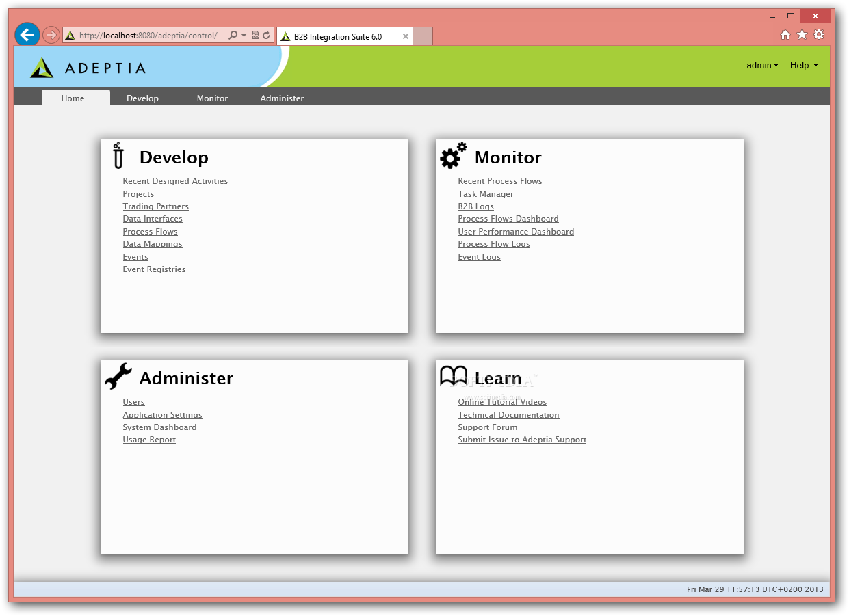Viewport: 849px width, 616px height.
Task: Minimize the browser window
Action: point(772,16)
